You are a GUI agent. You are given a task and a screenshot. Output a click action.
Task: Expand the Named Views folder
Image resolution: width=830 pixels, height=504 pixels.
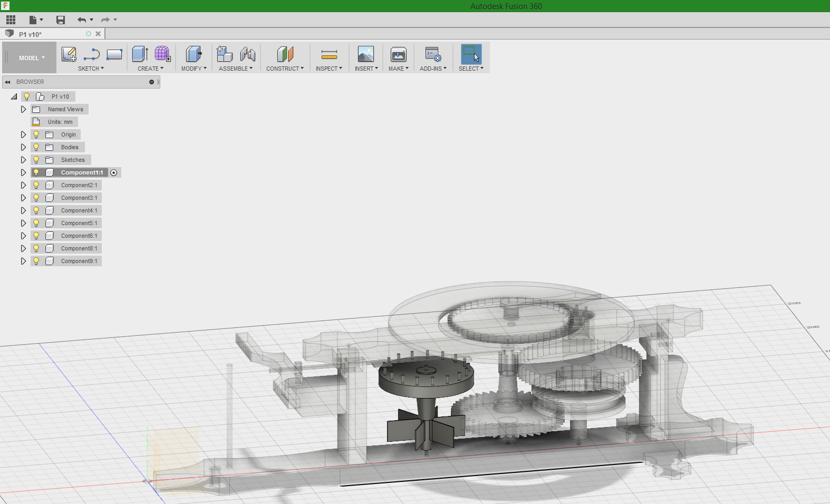[23, 109]
